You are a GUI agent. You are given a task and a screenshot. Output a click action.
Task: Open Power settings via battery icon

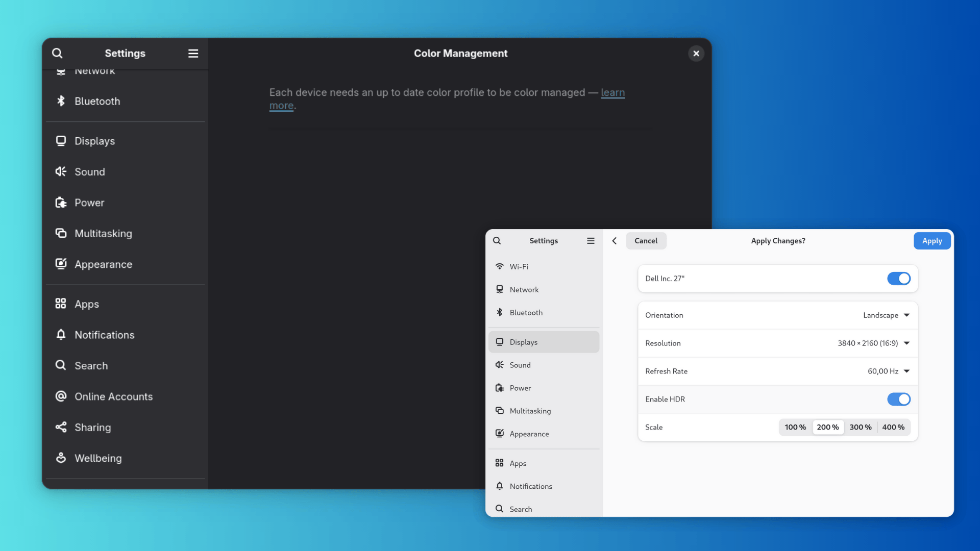pos(61,203)
